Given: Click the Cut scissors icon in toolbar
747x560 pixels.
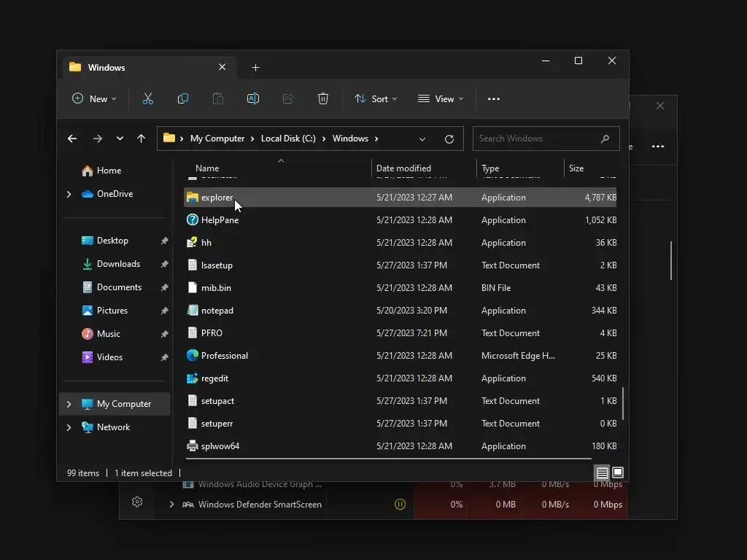Looking at the screenshot, I should click(147, 98).
